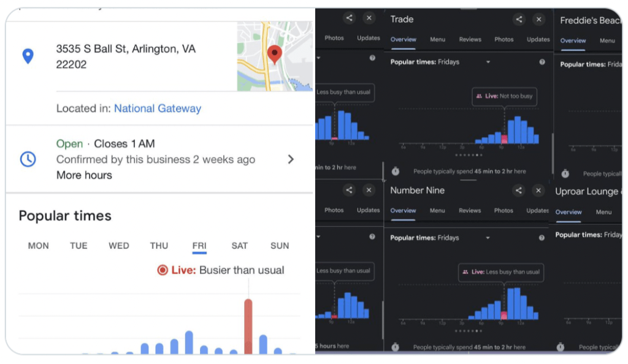Open Fridays day dropdown in Number Nine panel
Screen dimensions: 628x364
[488, 238]
